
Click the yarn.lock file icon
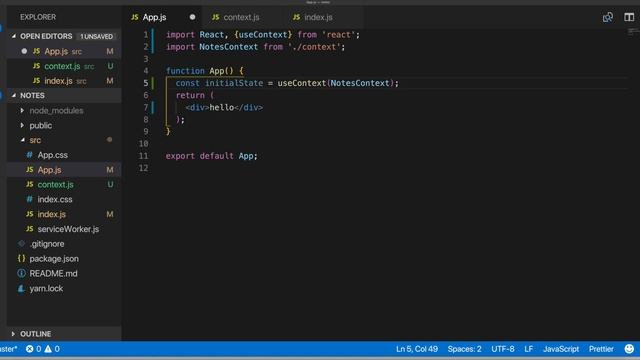(21, 288)
